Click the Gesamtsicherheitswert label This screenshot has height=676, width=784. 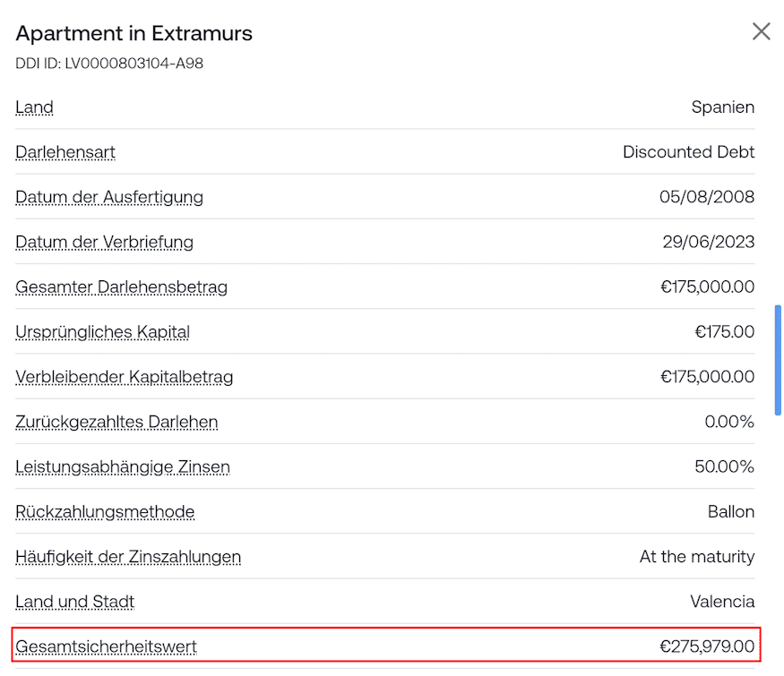(106, 646)
